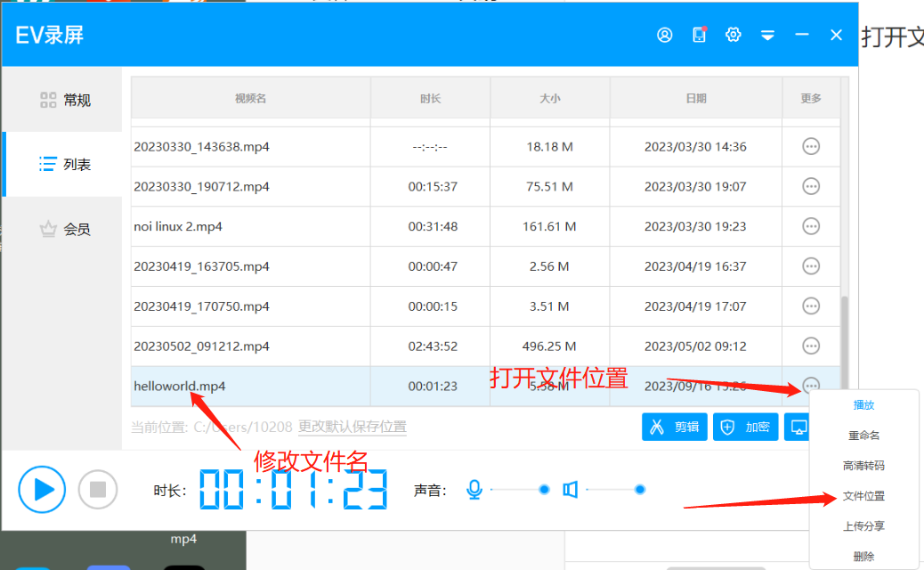Toggle the speaker icon

(570, 489)
